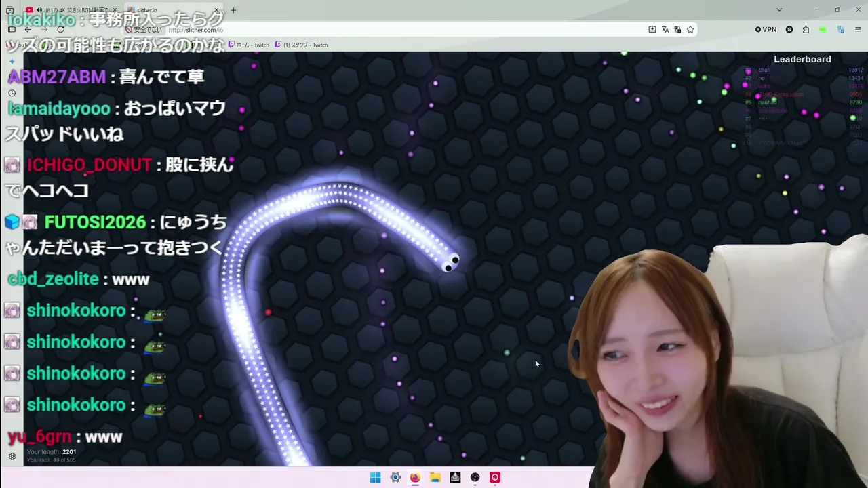Click the game settings gear icon
The image size is (868, 488).
point(12,457)
